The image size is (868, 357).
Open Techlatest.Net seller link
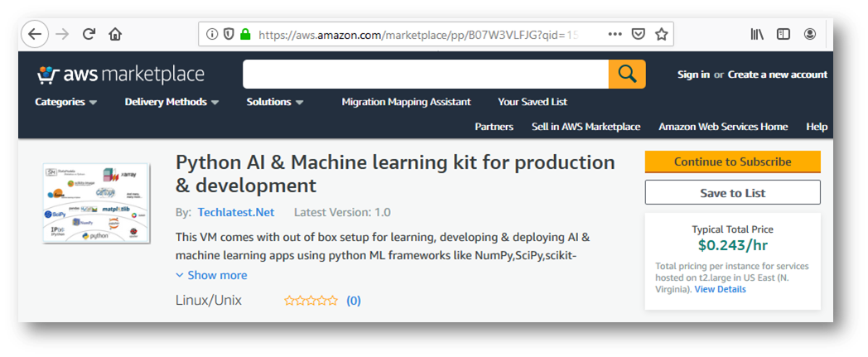pos(236,212)
